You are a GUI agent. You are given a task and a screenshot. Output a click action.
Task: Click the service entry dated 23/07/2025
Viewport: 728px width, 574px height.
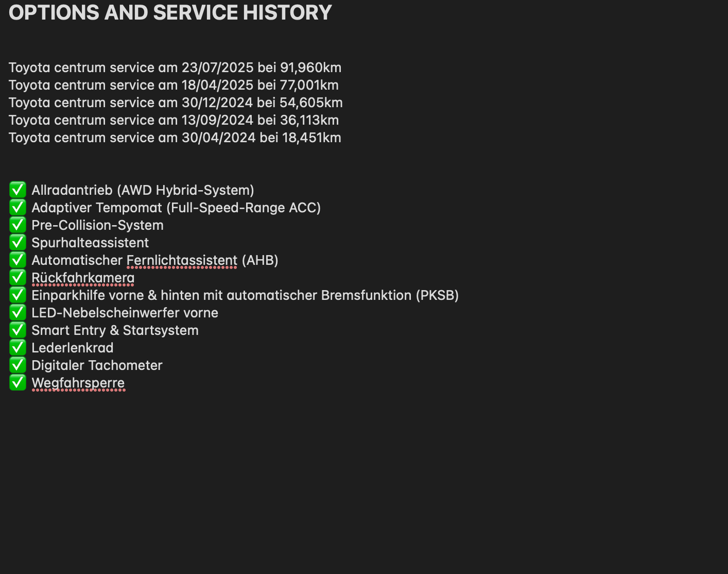(175, 67)
